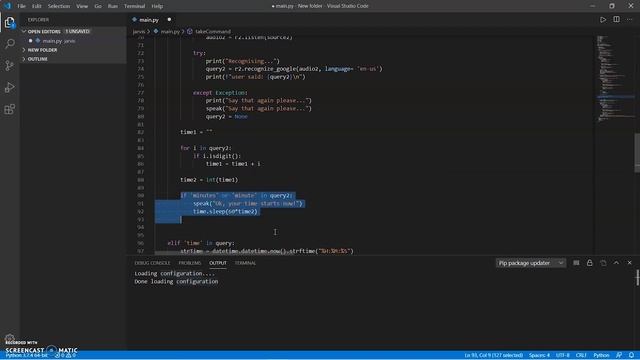Change file encoding via UTF-8
This screenshot has width=640, height=360.
click(x=562, y=356)
